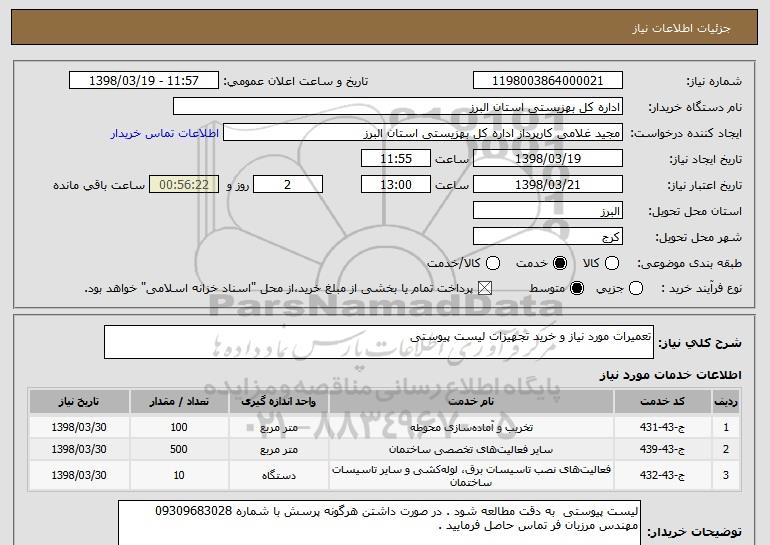Click the validity time field 13:00
Image resolution: width=770 pixels, height=545 pixels.
click(396, 185)
